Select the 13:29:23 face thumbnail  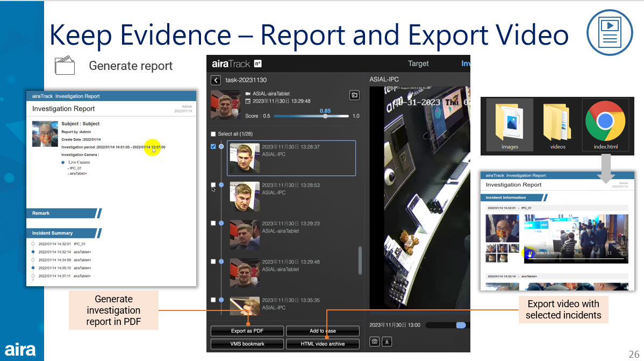click(245, 235)
